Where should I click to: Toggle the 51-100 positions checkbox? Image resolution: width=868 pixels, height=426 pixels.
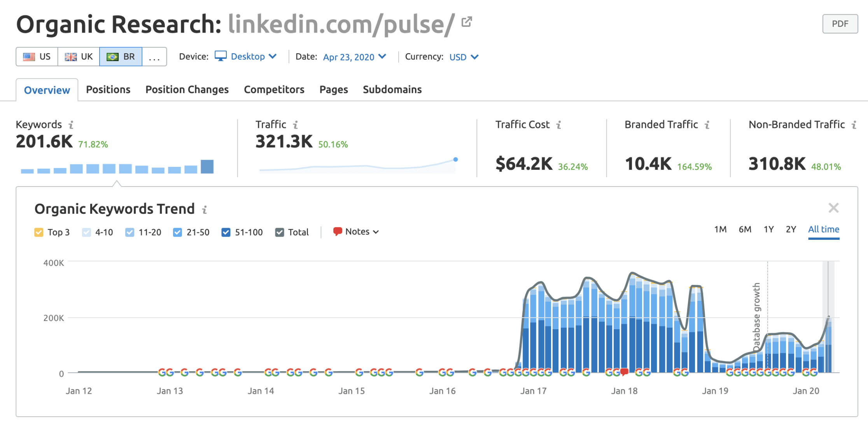pos(226,232)
